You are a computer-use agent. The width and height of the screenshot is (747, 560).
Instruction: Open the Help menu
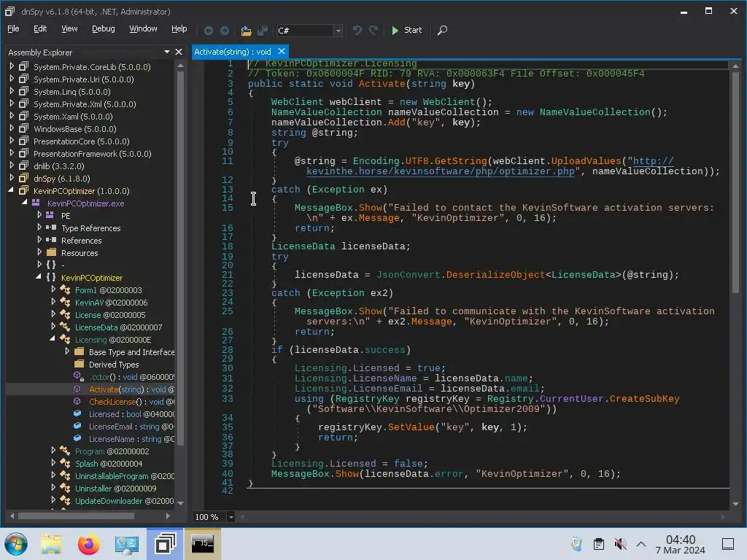pos(179,28)
